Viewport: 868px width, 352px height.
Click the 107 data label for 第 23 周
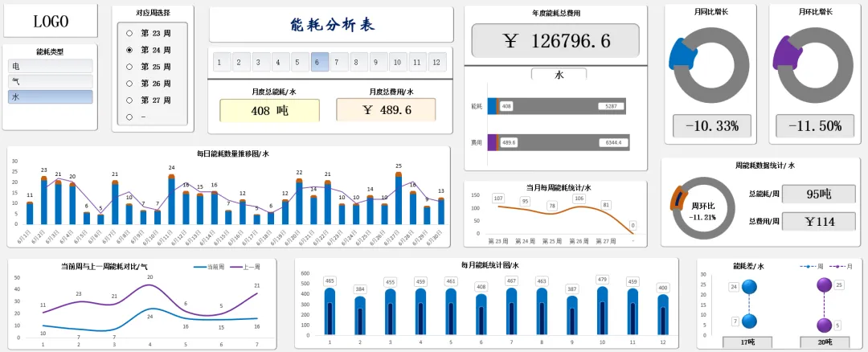pyautogui.click(x=498, y=199)
